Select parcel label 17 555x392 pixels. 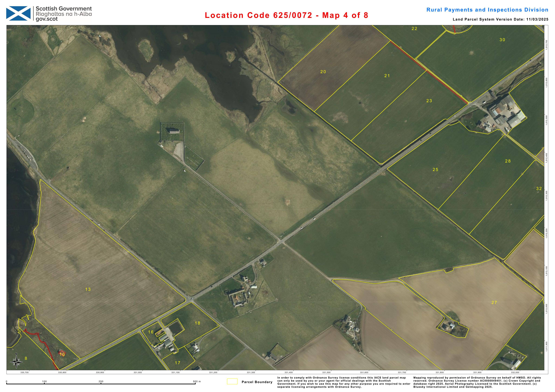[x=177, y=363]
